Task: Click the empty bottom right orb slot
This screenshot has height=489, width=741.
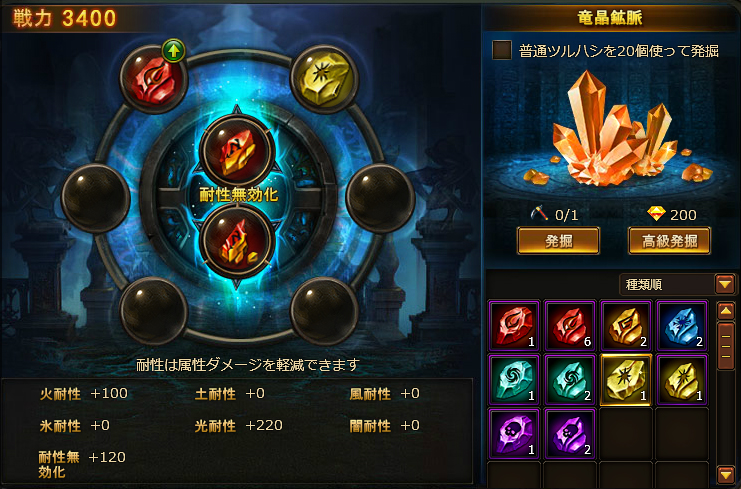Action: [x=324, y=312]
